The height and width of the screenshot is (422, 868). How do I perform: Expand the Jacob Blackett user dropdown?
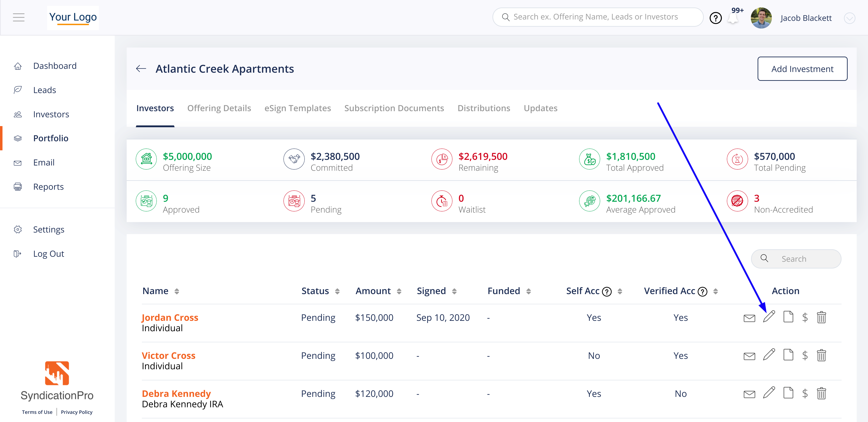coord(849,18)
